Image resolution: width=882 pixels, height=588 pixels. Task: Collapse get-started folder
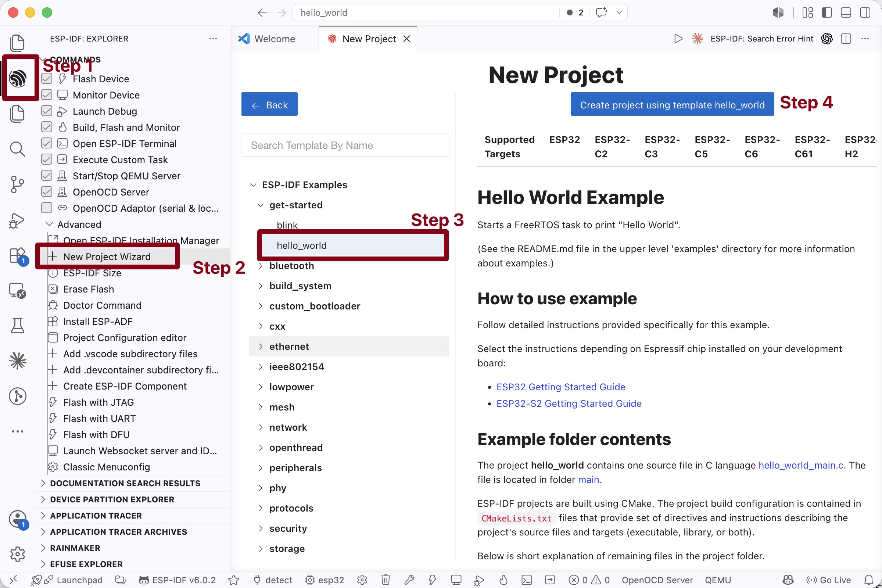click(x=261, y=205)
